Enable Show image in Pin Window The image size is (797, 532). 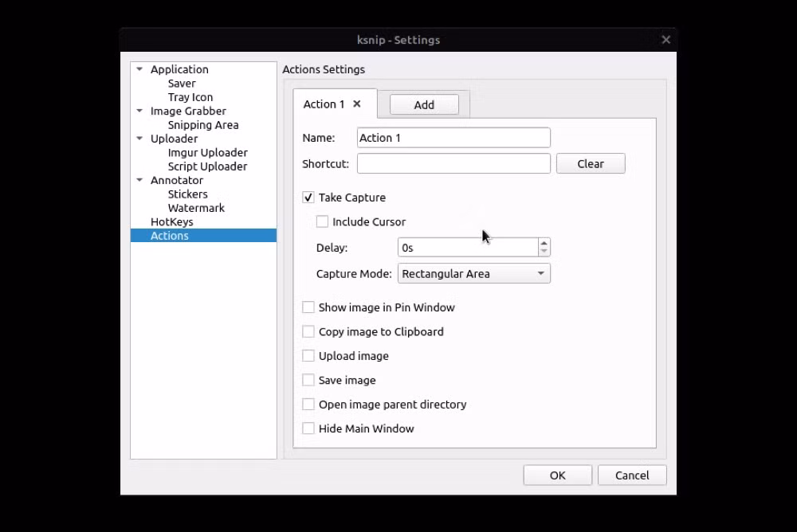tap(308, 307)
